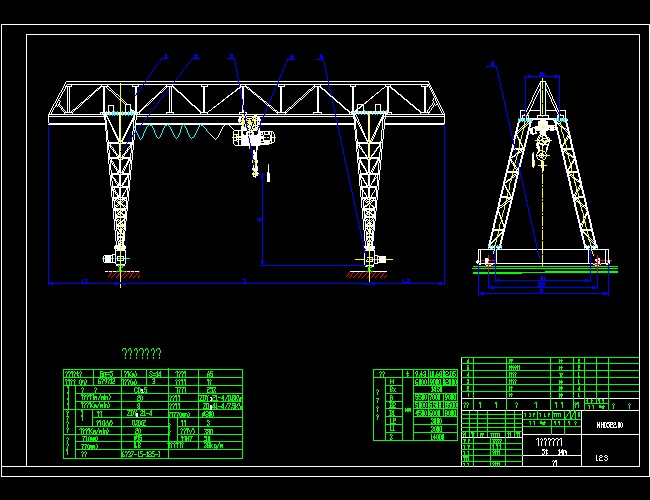Click the red hatched ground under the right leg
650x500 pixels.
[367, 275]
